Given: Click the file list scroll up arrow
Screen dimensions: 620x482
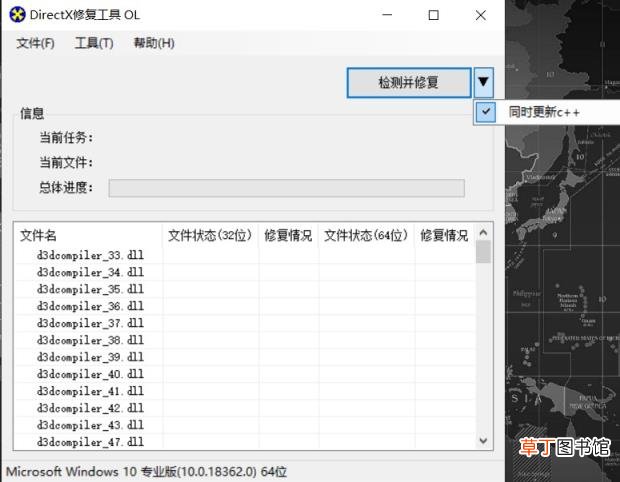Looking at the screenshot, I should coord(483,233).
